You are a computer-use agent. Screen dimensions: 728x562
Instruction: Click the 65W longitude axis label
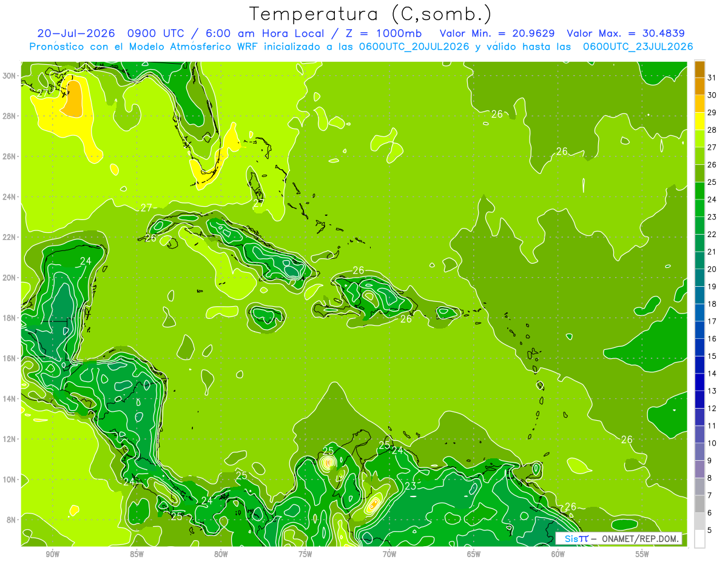pos(474,554)
